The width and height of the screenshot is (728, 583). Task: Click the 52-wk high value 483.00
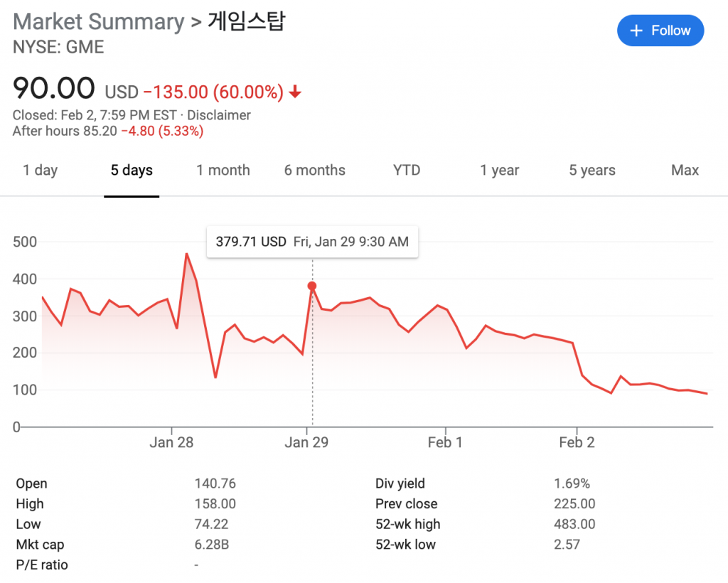tap(574, 525)
